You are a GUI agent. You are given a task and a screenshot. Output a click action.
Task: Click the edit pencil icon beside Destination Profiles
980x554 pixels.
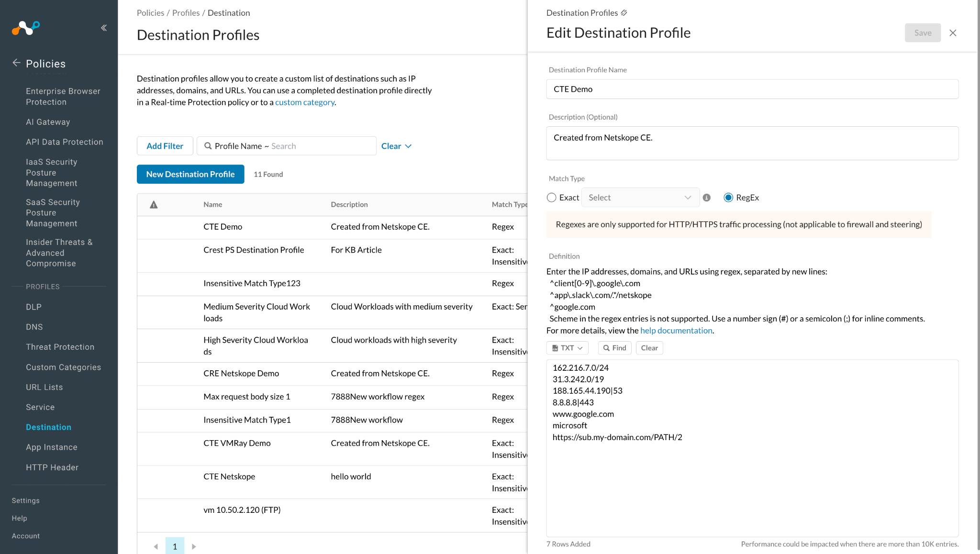coord(624,13)
